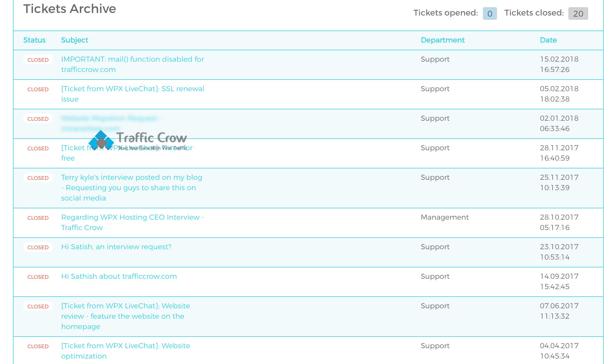Click CLOSED badge on the 25.11.2017 ticket
Screen dimensions: 613x364
(38, 178)
